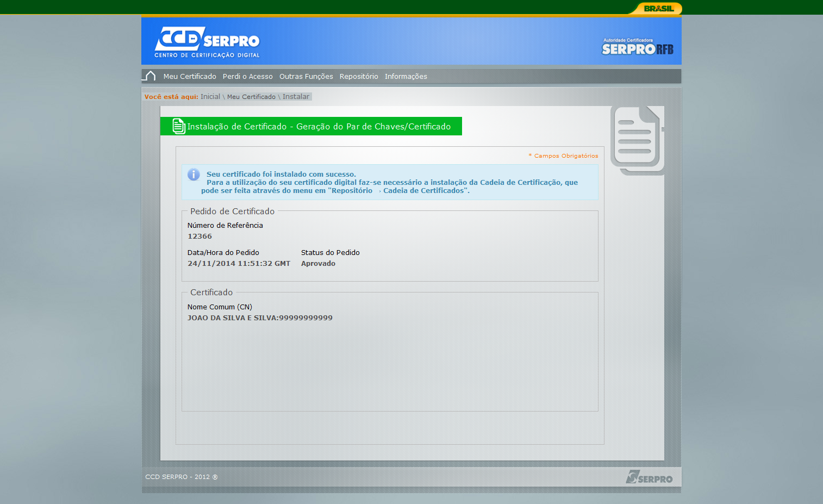Viewport: 823px width, 504px height.
Task: Click the home icon in the navigation bar
Action: coord(148,76)
